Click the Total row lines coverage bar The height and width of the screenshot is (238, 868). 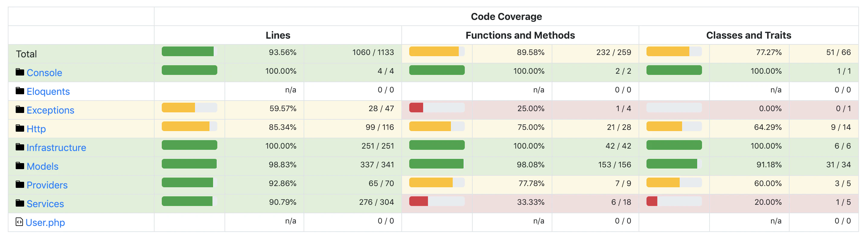(x=189, y=52)
